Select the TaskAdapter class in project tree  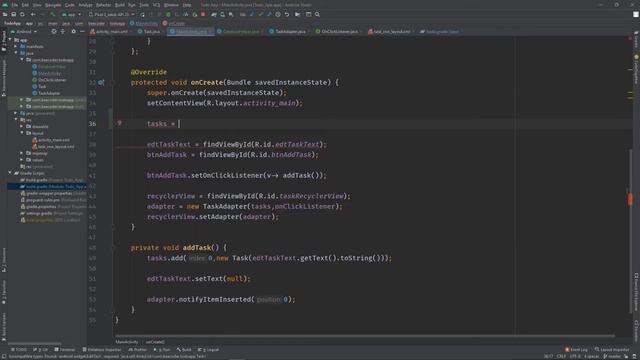[46, 93]
